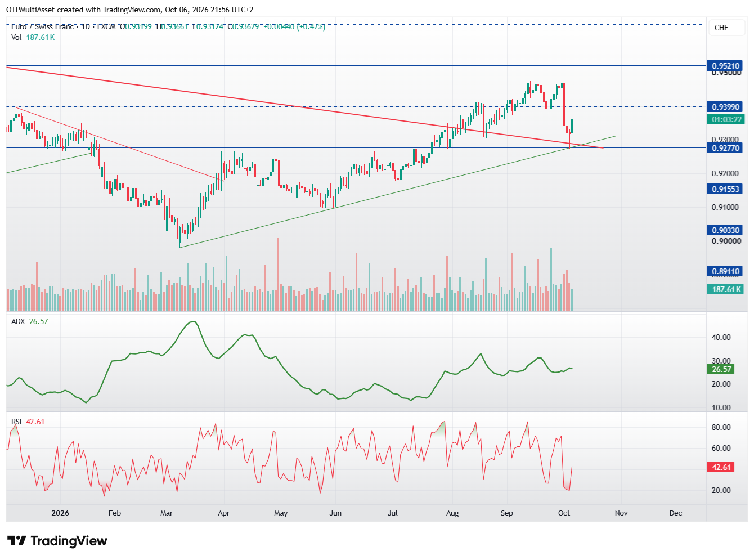Click the ADX 26.57 indicator legend
This screenshot has width=754, height=560.
click(x=30, y=321)
